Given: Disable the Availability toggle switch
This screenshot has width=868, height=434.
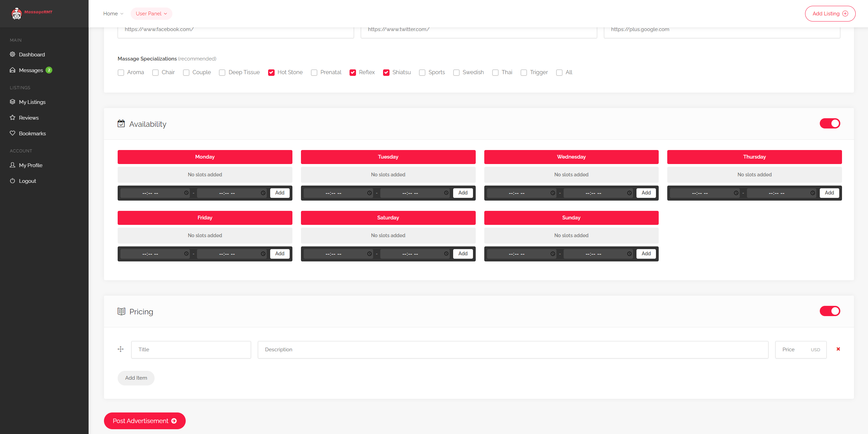Looking at the screenshot, I should coord(830,123).
